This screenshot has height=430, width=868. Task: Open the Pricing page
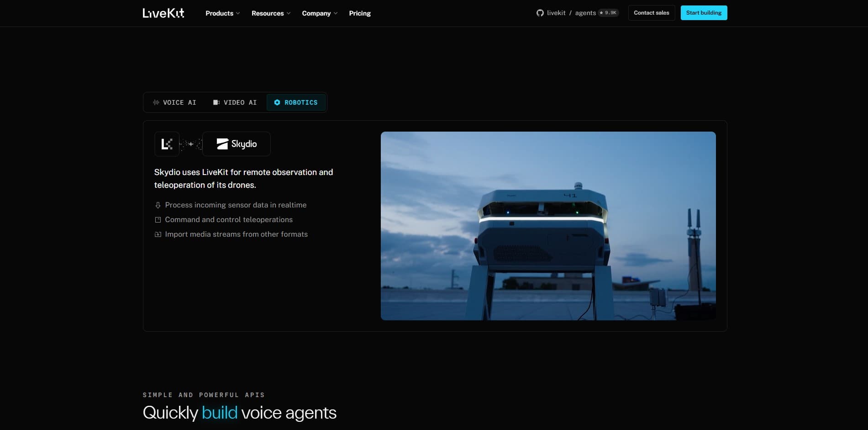click(360, 13)
